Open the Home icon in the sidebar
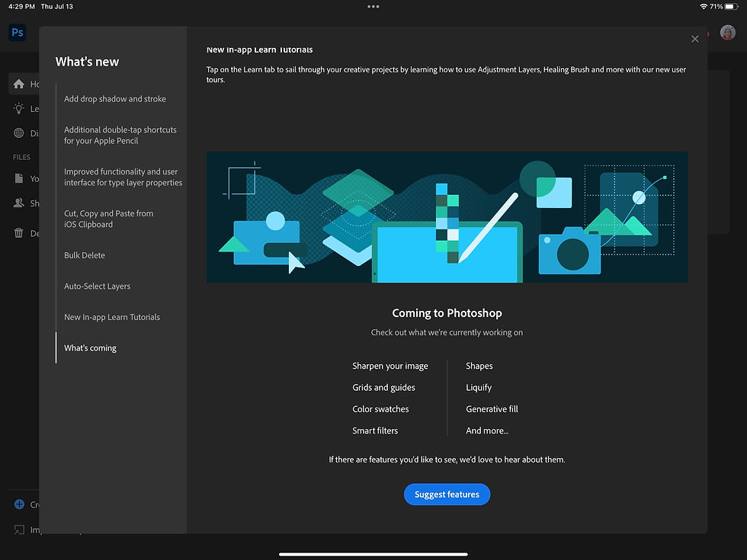The width and height of the screenshot is (747, 560). 18,85
